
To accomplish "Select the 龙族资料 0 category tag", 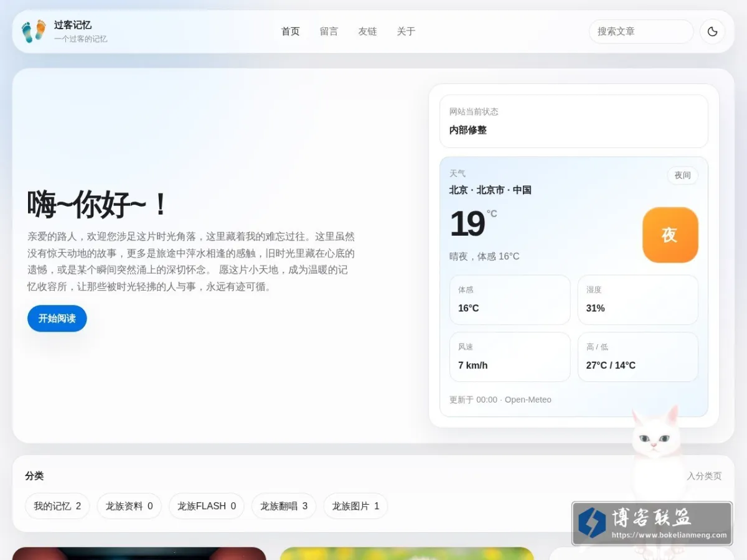I will click(x=129, y=506).
